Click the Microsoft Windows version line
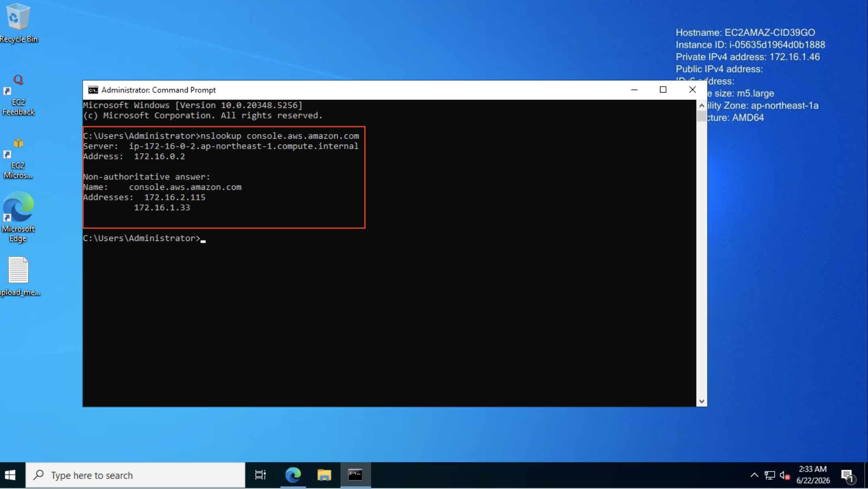 pos(193,105)
